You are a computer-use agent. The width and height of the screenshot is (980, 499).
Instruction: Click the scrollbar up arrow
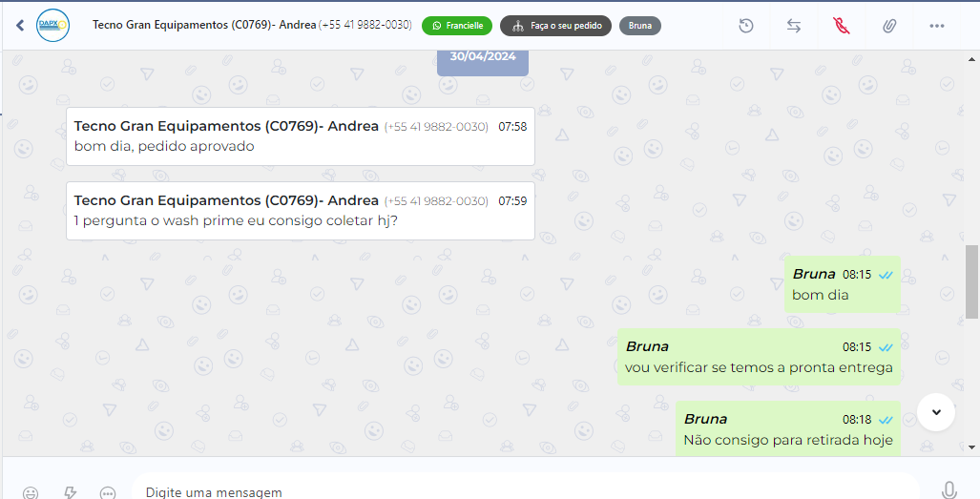(971, 59)
